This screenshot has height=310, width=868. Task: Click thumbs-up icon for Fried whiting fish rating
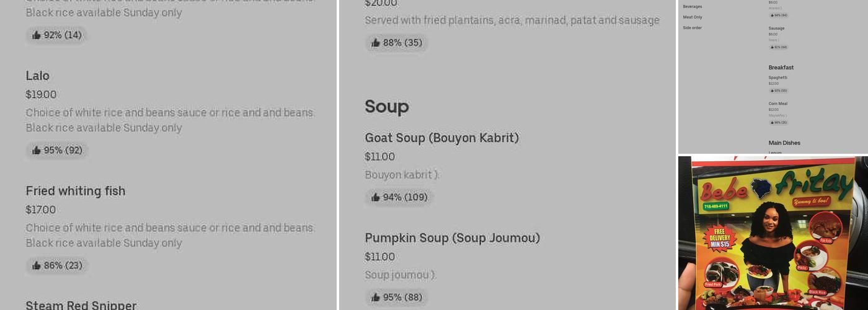(37, 266)
